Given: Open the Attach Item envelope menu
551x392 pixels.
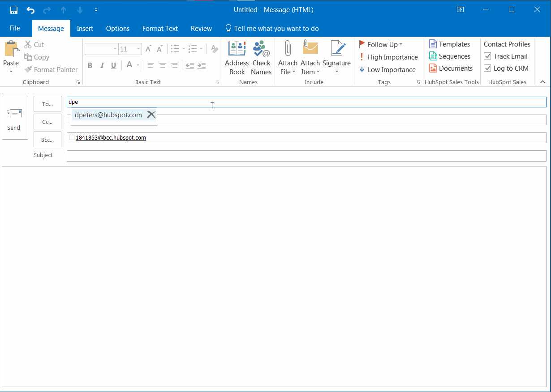Looking at the screenshot, I should [310, 58].
